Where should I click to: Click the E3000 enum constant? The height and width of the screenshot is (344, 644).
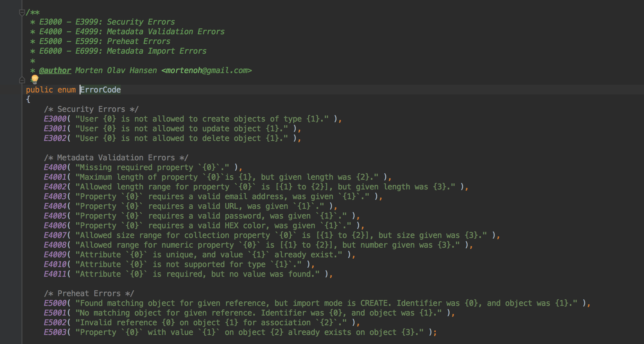55,119
